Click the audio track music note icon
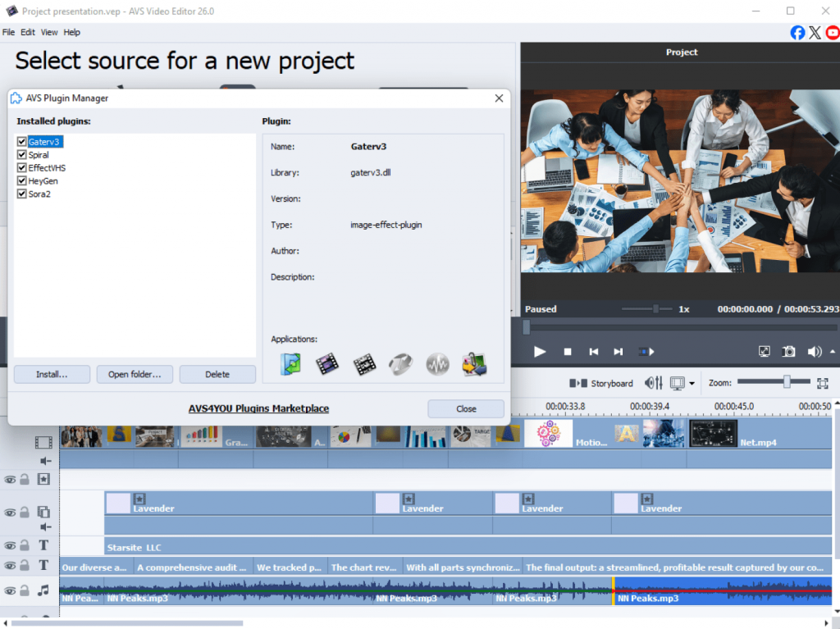The image size is (840, 629). point(43,590)
